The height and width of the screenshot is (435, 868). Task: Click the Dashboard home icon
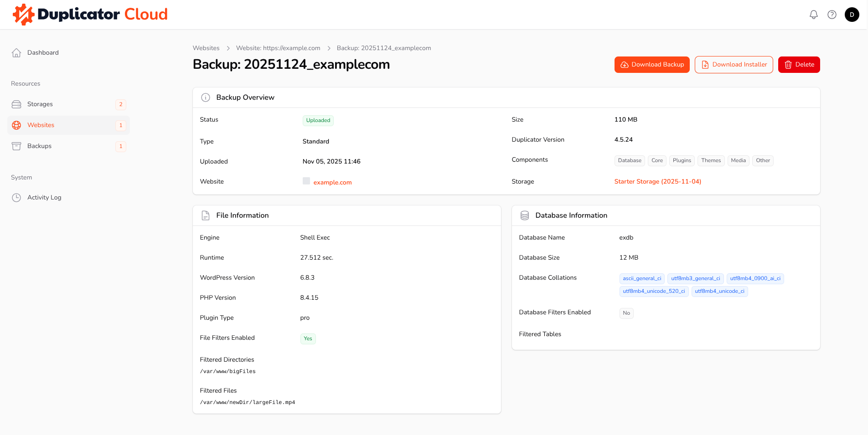pyautogui.click(x=16, y=53)
